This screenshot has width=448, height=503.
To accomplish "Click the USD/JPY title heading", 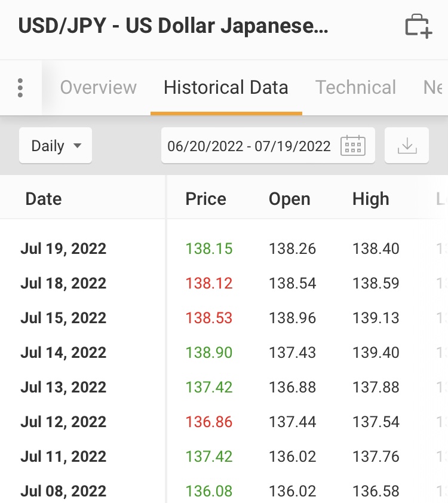I will 173,26.
